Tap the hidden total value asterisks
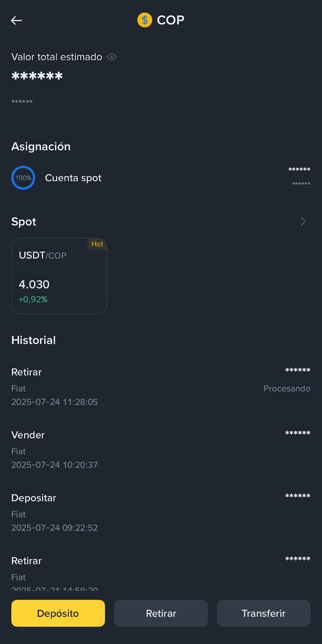Image resolution: width=322 pixels, height=644 pixels. 37,76
